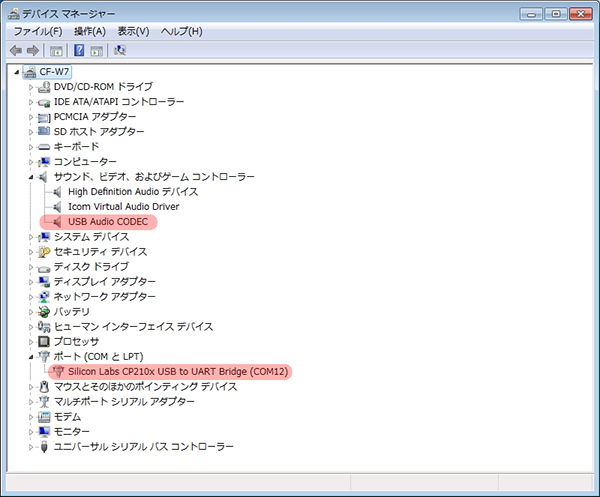This screenshot has width=600, height=497.
Task: Select the ディスク ドライブ label
Action: click(91, 267)
